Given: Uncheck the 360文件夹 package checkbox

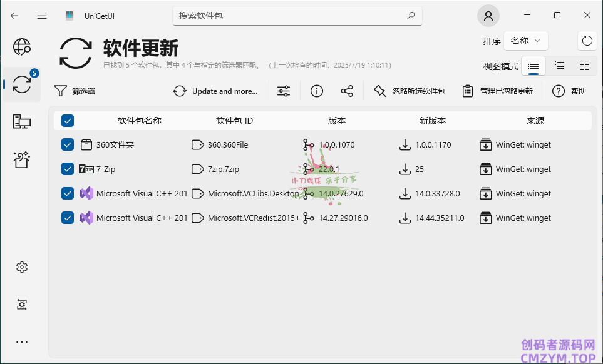Looking at the screenshot, I should coord(68,145).
